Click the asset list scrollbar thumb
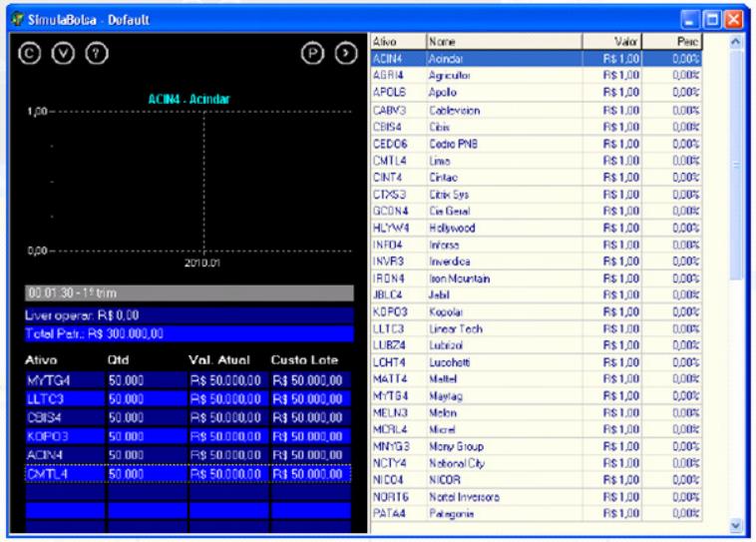The height and width of the screenshot is (542, 756). (x=736, y=165)
